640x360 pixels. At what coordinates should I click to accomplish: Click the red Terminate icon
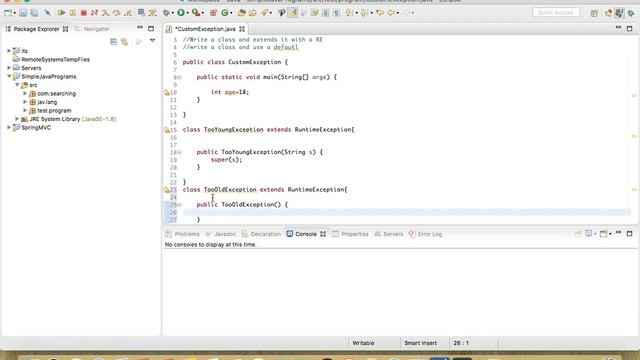pos(84,13)
